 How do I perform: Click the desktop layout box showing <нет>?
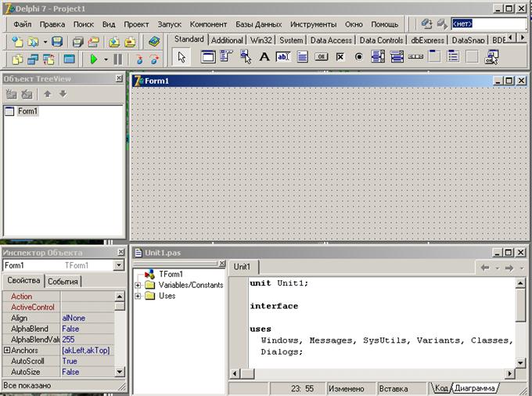(x=488, y=23)
